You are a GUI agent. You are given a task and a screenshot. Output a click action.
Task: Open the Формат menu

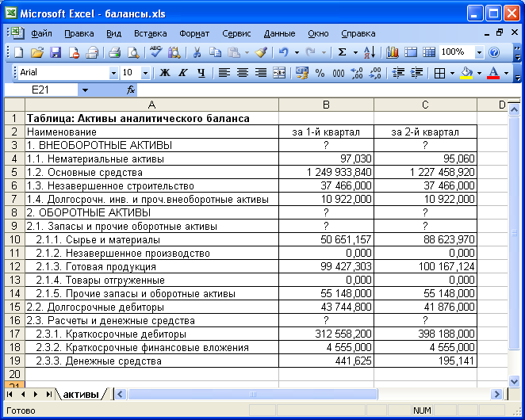tap(194, 34)
